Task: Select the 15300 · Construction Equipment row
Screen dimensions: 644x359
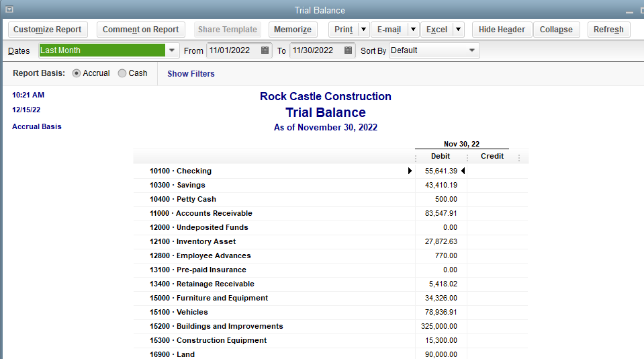Action: pyautogui.click(x=330, y=340)
